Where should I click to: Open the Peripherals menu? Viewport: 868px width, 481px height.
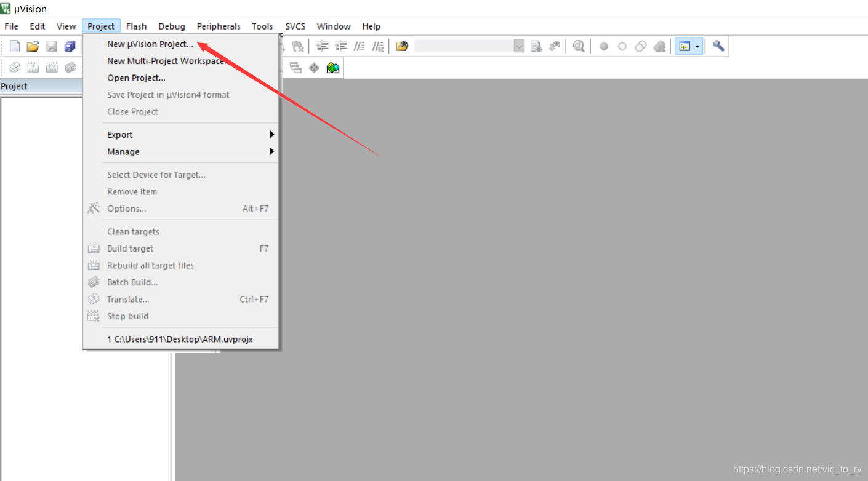(219, 26)
